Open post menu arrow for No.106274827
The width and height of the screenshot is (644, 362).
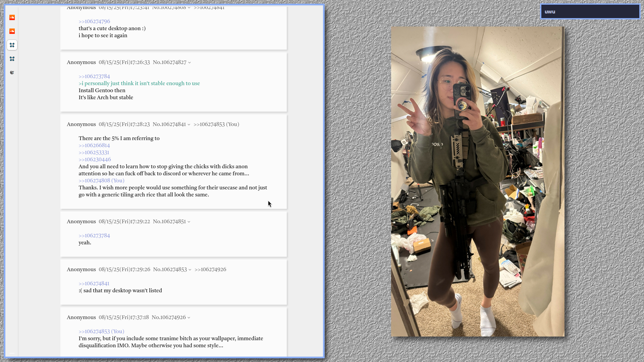pos(190,63)
